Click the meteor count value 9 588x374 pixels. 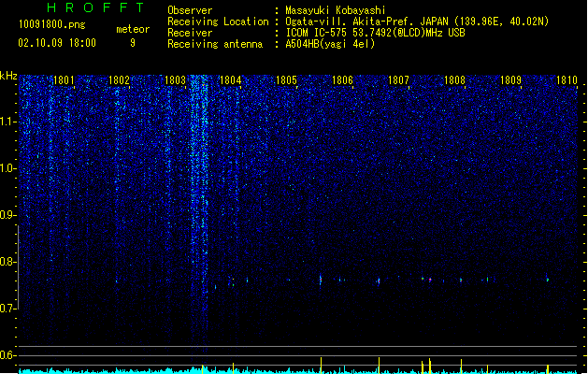coord(133,43)
